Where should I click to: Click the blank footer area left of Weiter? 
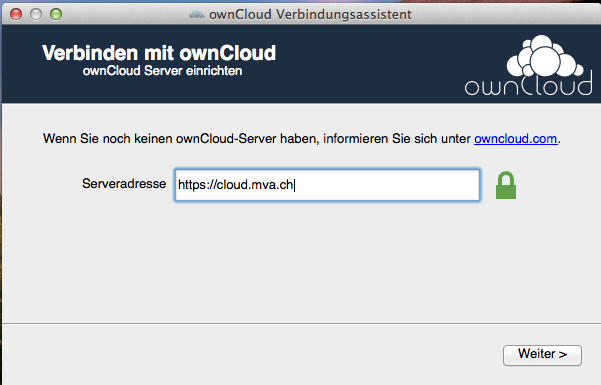251,355
